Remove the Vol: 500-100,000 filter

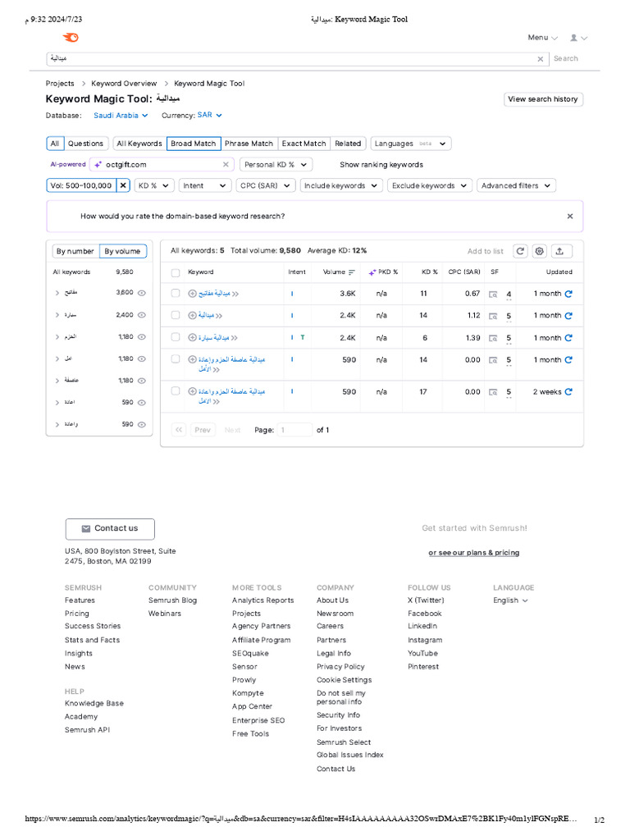(x=123, y=185)
